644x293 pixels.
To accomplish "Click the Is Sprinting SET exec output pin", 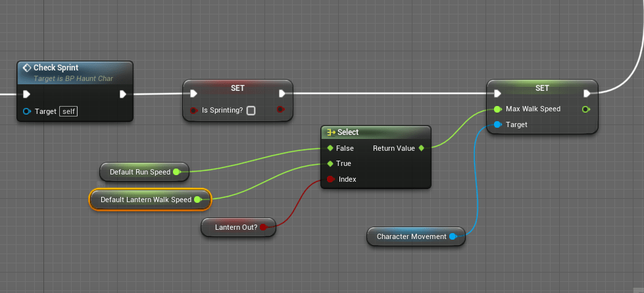I will click(282, 93).
